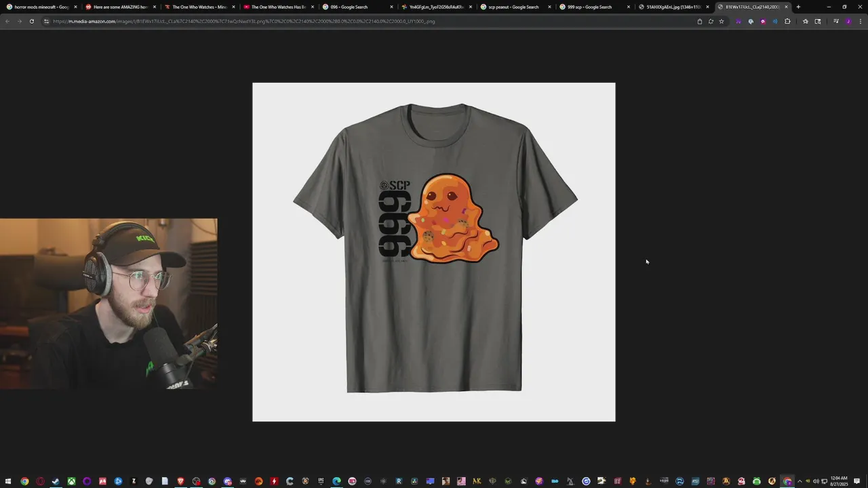Screen dimensions: 868x488
Task: Open the Windows notification center
Action: pyautogui.click(x=857, y=481)
